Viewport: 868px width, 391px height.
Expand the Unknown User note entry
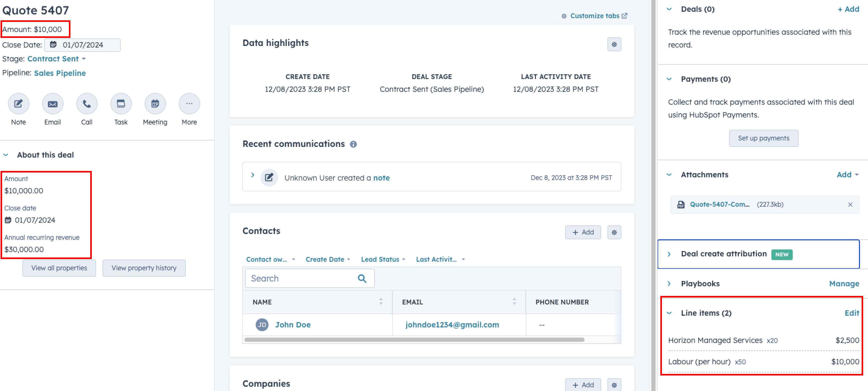click(252, 175)
